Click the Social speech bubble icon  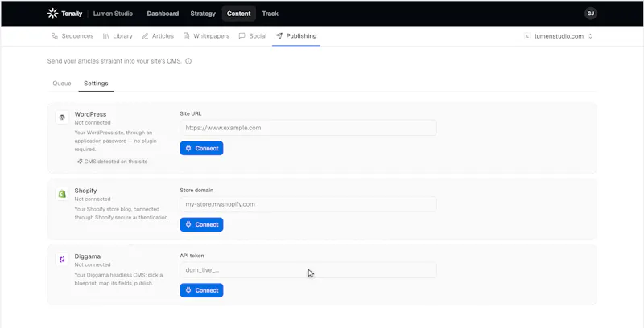(x=242, y=36)
